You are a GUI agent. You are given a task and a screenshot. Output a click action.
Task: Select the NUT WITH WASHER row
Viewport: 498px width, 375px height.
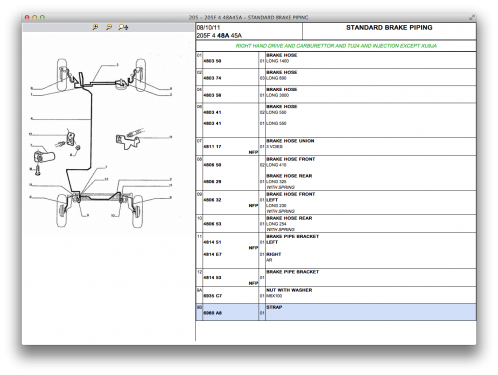pos(336,295)
